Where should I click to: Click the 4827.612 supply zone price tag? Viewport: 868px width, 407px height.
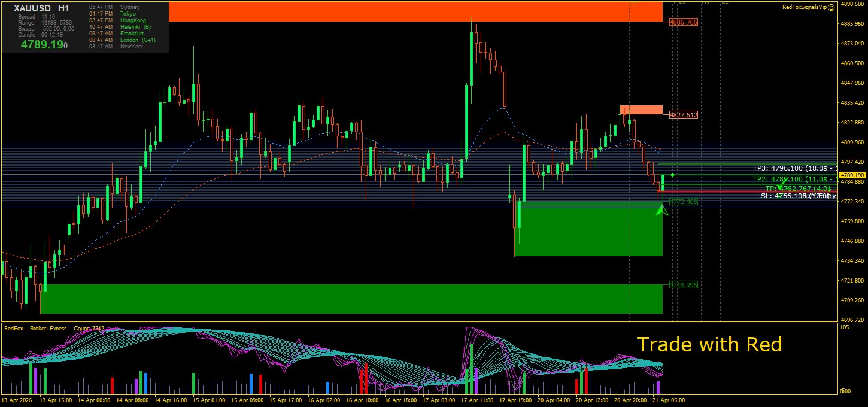[x=683, y=114]
